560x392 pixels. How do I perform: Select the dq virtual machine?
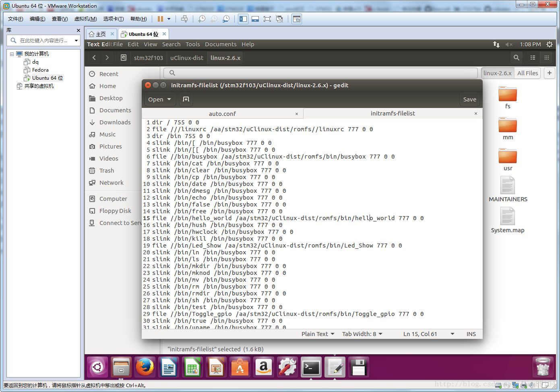pyautogui.click(x=35, y=62)
